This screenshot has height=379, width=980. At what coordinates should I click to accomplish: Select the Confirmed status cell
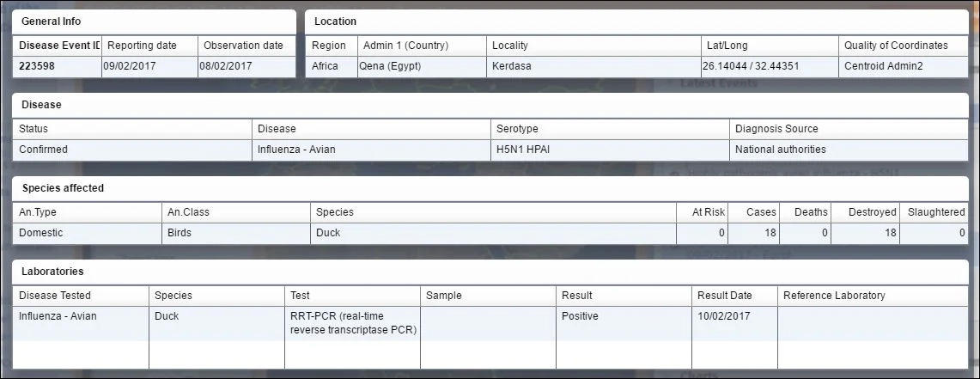pos(132,150)
